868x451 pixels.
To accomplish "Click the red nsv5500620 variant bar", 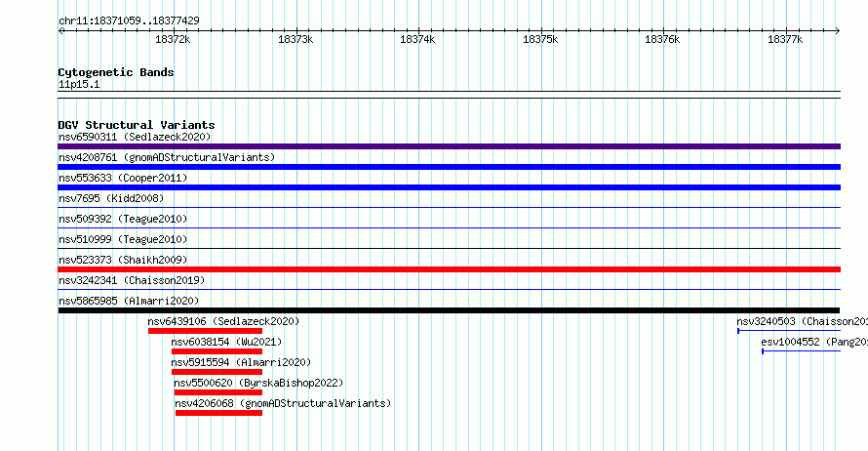I will point(218,392).
